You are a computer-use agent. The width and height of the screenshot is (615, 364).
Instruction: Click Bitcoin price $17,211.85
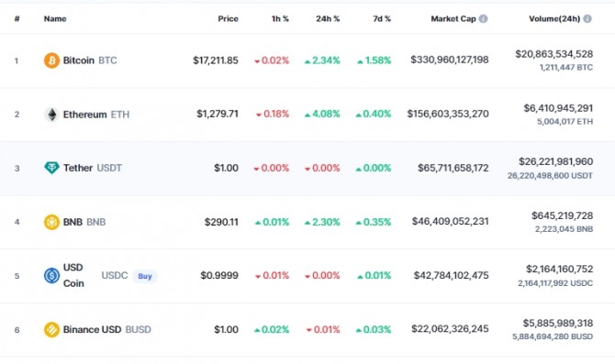click(216, 61)
